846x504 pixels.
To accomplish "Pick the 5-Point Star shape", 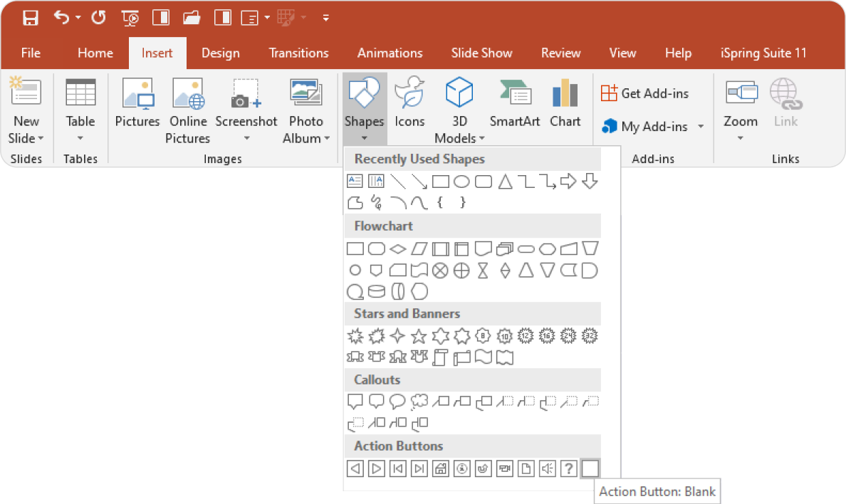I will 419,336.
